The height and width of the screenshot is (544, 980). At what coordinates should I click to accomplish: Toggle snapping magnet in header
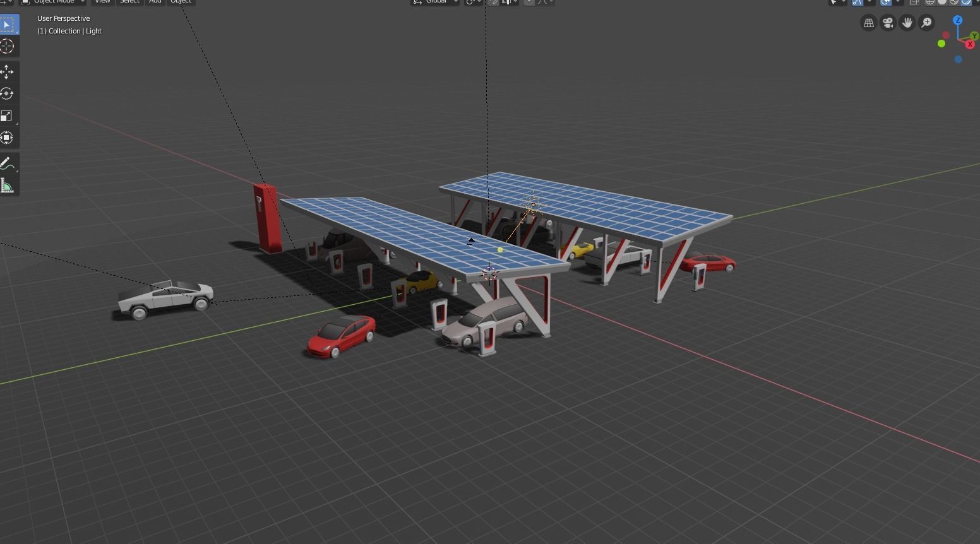(x=494, y=2)
